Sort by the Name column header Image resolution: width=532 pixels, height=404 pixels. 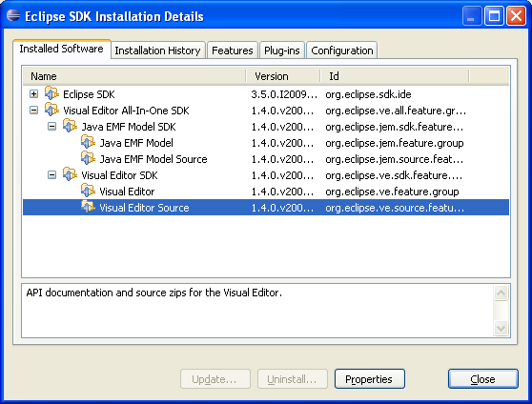click(134, 76)
